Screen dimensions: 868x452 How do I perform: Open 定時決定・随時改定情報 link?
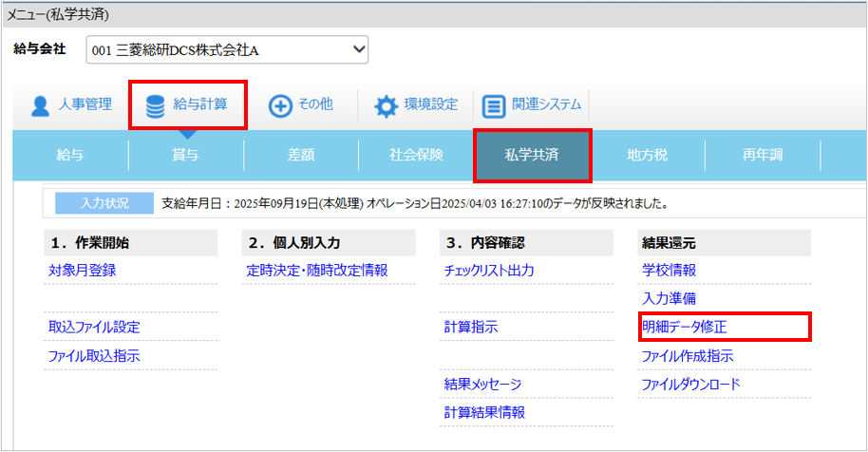pyautogui.click(x=317, y=271)
